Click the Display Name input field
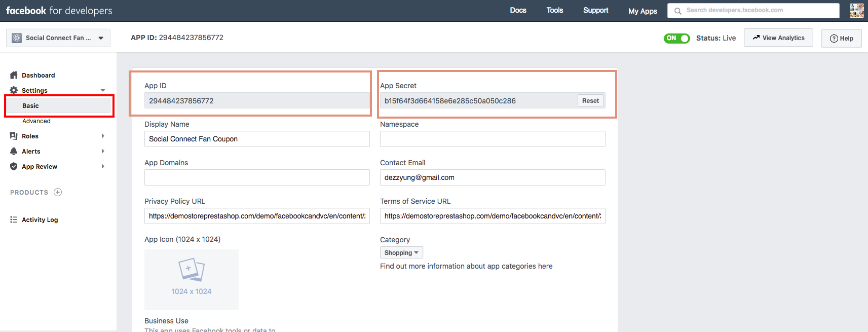Viewport: 868px width, 332px height. click(x=257, y=139)
